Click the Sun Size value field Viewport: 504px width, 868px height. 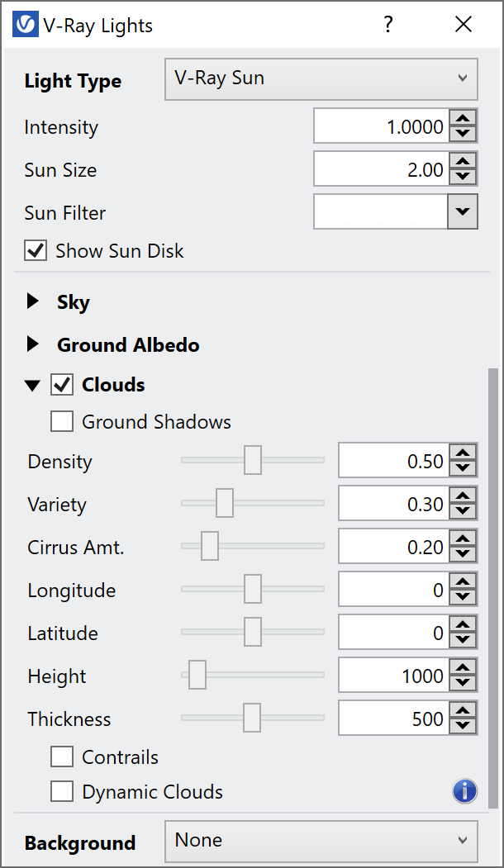coord(382,168)
